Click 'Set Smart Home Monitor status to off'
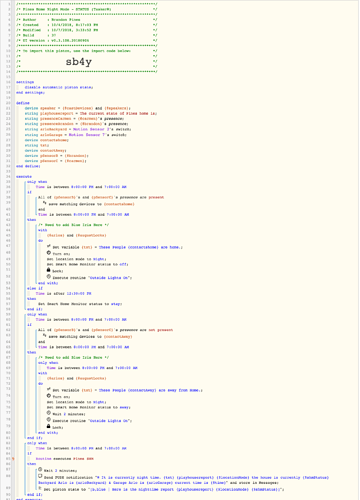360x500 pixels. coord(88,264)
